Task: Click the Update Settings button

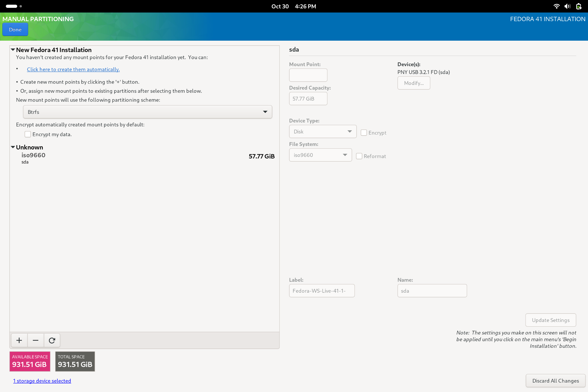Action: (550, 320)
